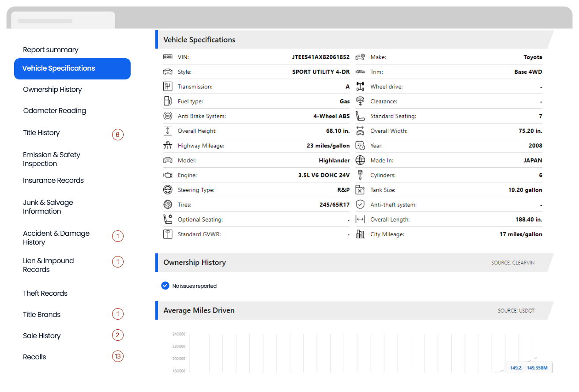Image resolution: width=579 pixels, height=392 pixels.
Task: Open Accident & Damage History
Action: (56, 238)
